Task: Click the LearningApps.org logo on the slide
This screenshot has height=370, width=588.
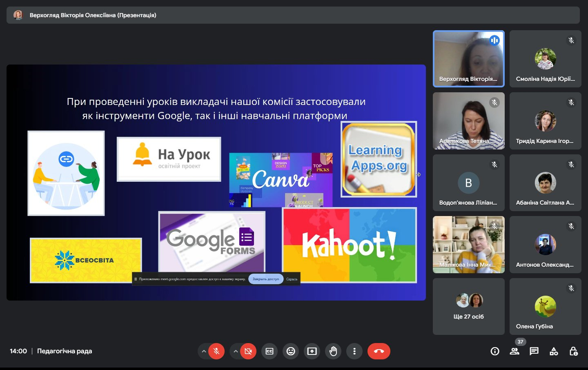Action: tap(379, 159)
